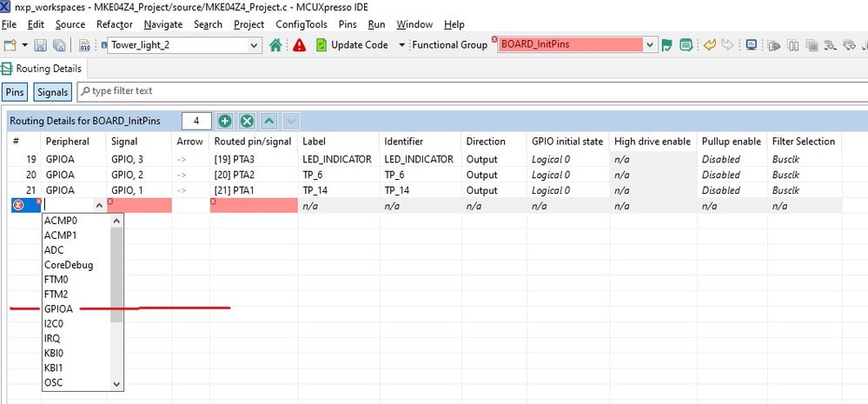Click the Update Code button
868x404 pixels.
(x=352, y=45)
